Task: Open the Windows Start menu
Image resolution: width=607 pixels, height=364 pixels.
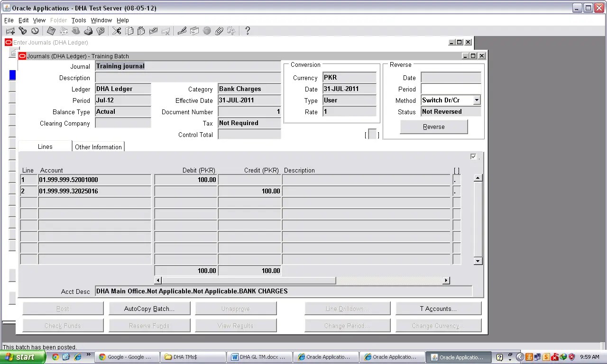Action: pos(23,357)
